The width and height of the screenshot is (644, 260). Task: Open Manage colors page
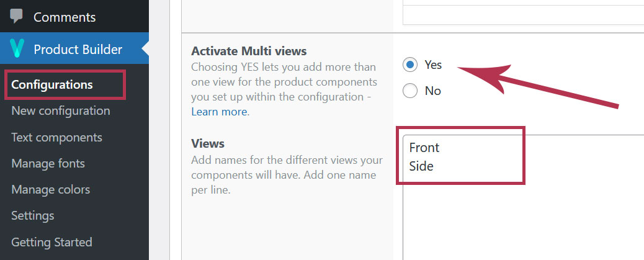(x=50, y=190)
